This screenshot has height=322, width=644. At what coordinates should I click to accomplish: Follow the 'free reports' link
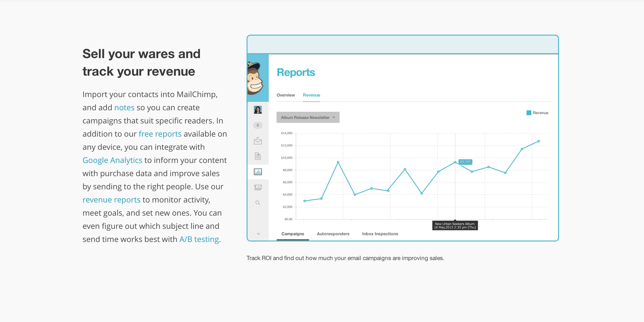160,134
